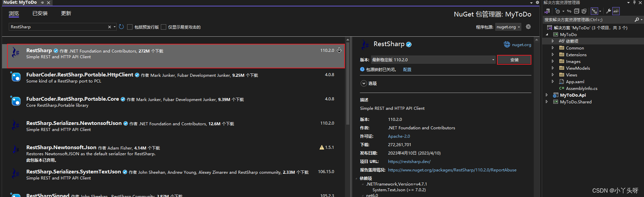Image resolution: width=644 pixels, height=197 pixels.
Task: Open NuGet package source settings gear
Action: coord(528,27)
